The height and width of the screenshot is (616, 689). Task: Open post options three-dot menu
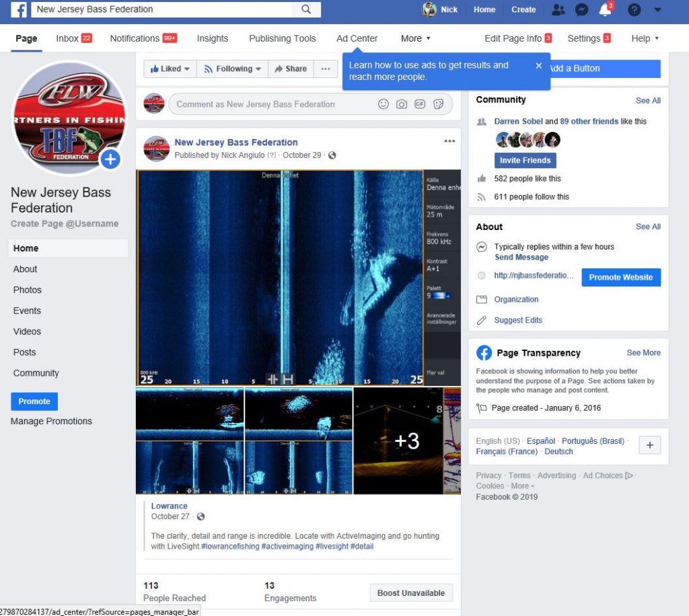[449, 141]
